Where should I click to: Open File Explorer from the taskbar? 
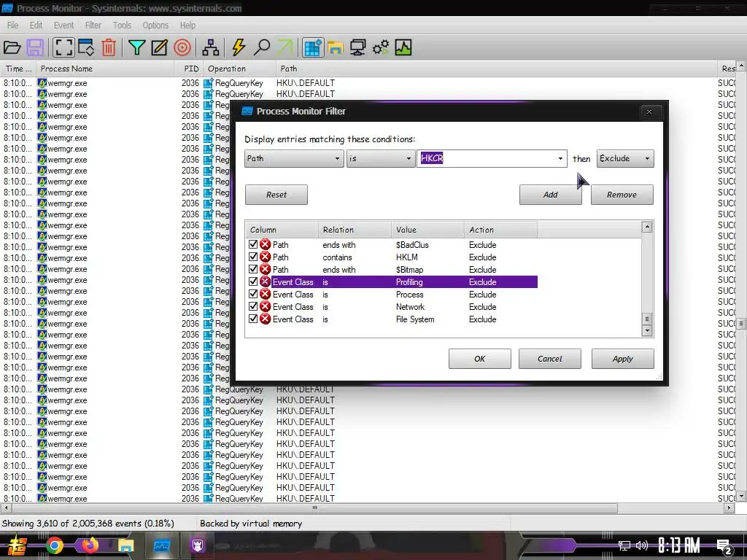pos(125,545)
